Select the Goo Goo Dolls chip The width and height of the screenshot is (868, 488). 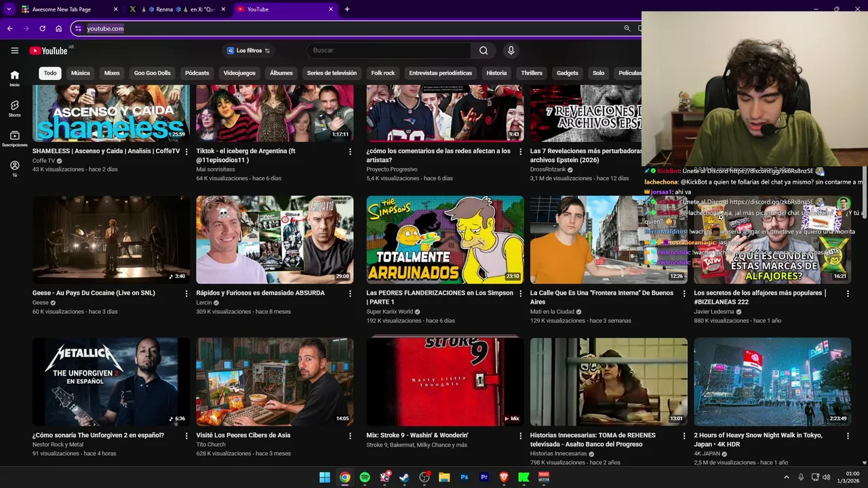pos(152,73)
